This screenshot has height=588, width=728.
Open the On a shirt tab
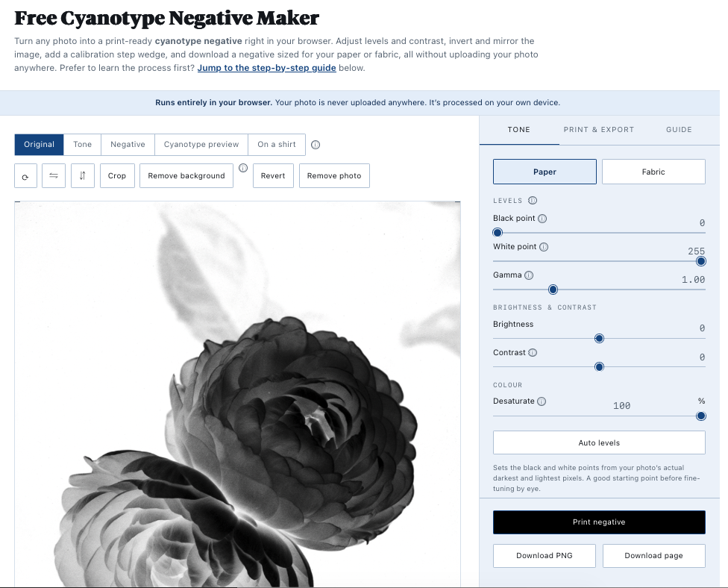click(277, 145)
